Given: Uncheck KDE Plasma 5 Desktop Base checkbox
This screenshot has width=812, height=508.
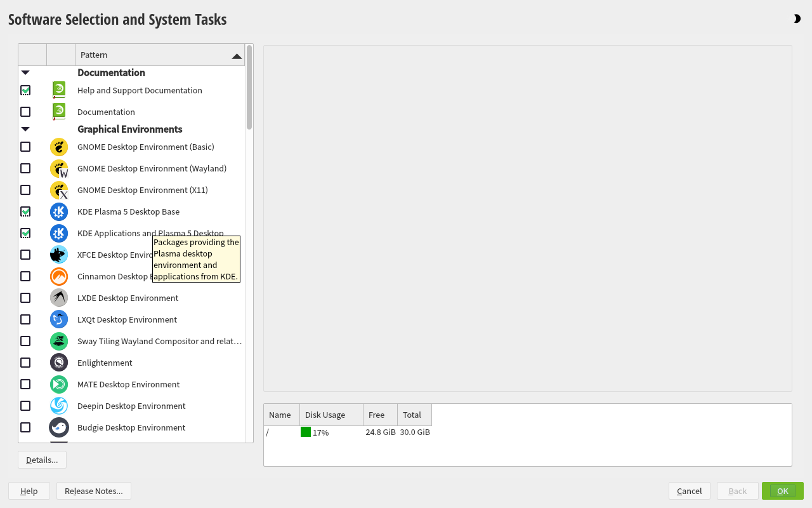Looking at the screenshot, I should coord(25,211).
